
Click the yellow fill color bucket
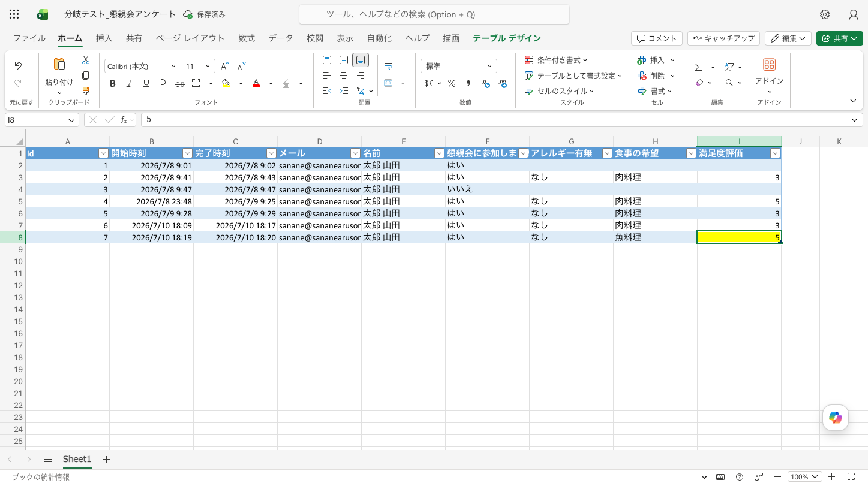pos(226,83)
